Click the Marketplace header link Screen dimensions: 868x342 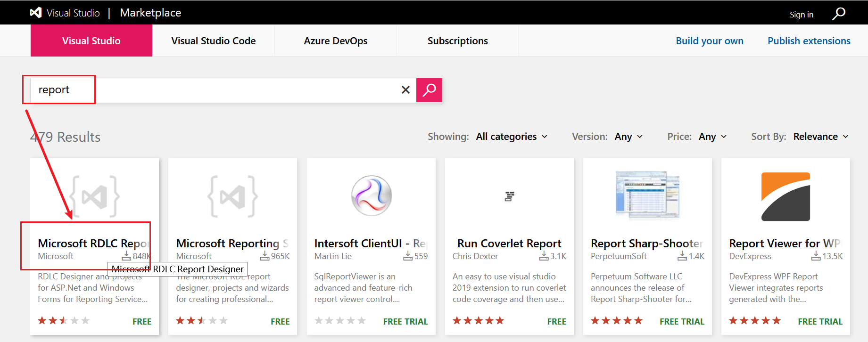coord(150,13)
